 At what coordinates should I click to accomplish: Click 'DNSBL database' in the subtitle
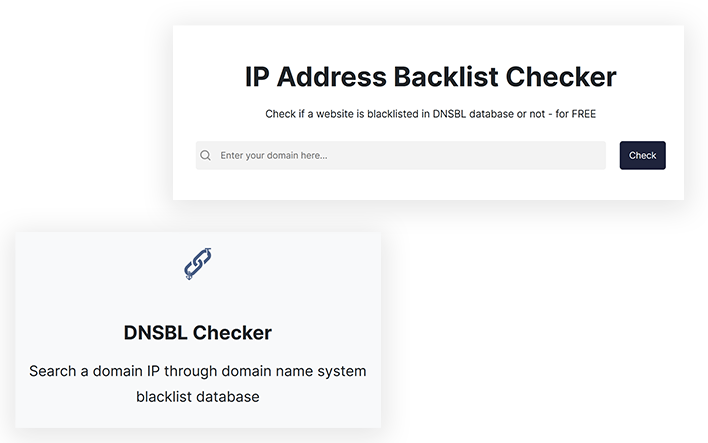click(x=473, y=114)
